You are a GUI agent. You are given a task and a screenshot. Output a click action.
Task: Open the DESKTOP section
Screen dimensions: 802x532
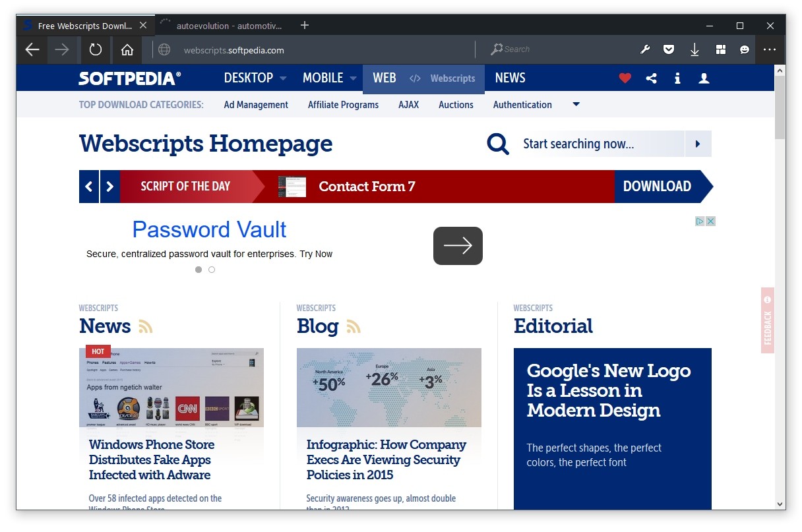249,78
